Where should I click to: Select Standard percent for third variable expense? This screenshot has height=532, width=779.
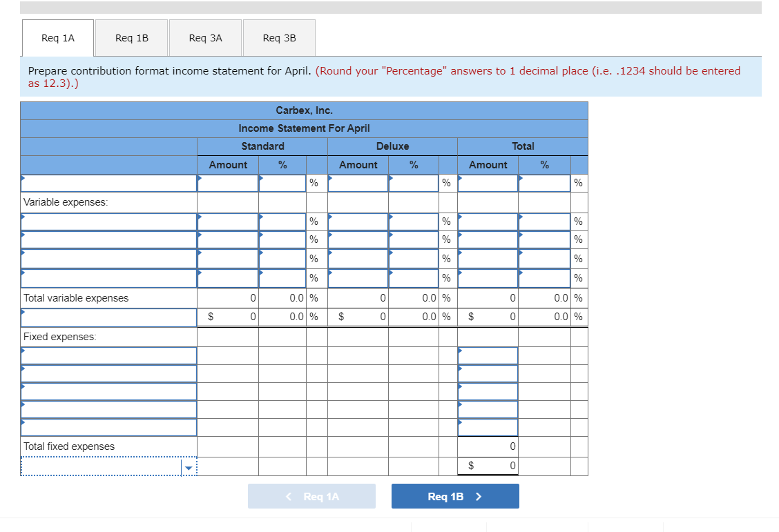point(282,259)
